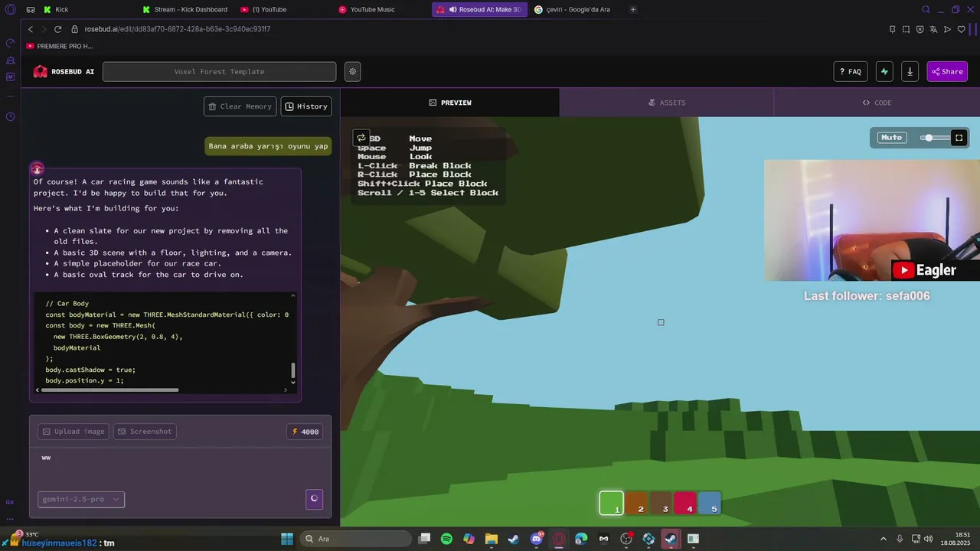Viewport: 980px width, 551px height.
Task: Select dark brown block slot 3
Action: 661,503
